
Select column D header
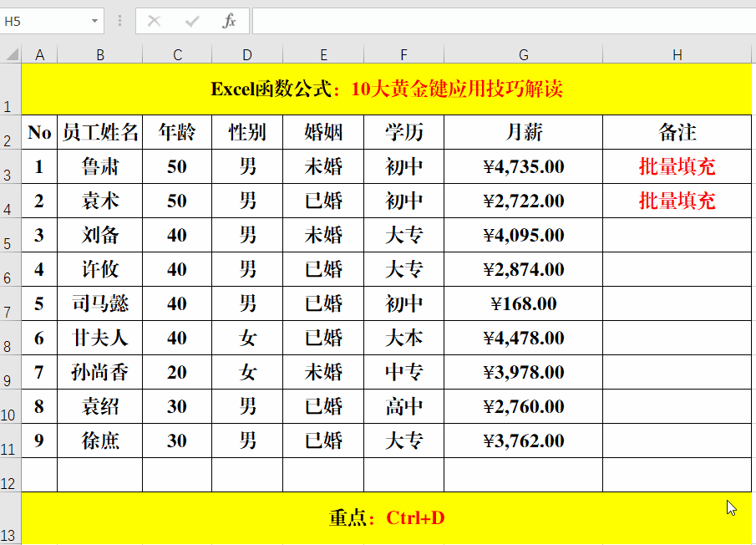[x=247, y=54]
